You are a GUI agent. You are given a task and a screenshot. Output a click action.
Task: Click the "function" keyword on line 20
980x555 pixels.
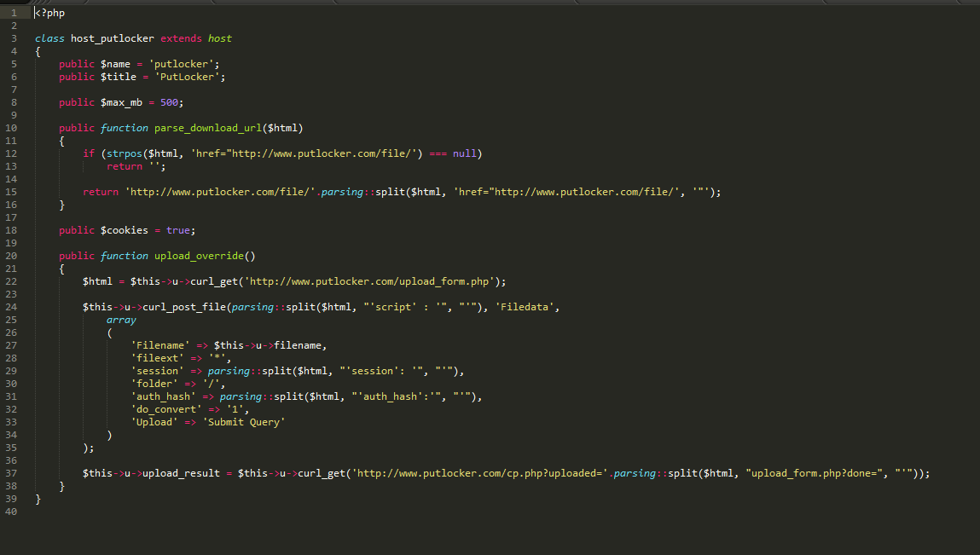coord(125,257)
